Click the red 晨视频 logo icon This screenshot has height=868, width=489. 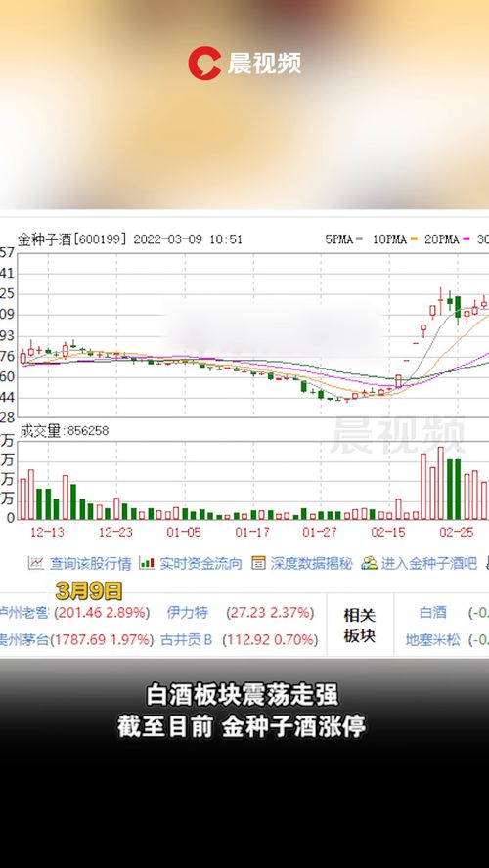coord(204,64)
